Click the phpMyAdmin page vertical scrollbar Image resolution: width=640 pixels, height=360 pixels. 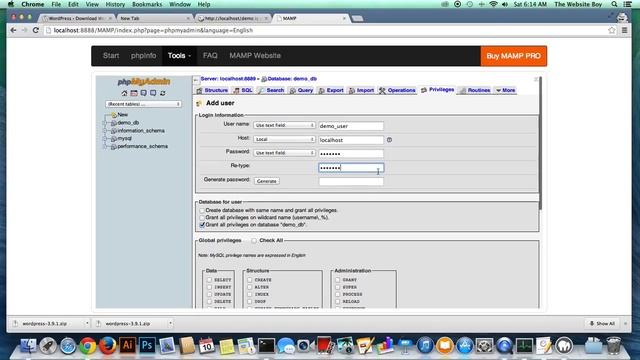click(540, 144)
